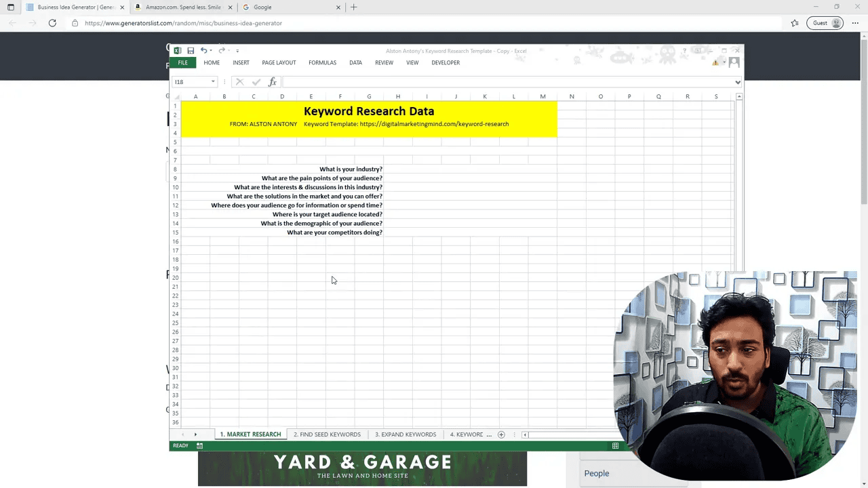This screenshot has height=488, width=868.
Task: Click the Excel icon at the title bar's left
Action: pos(177,50)
